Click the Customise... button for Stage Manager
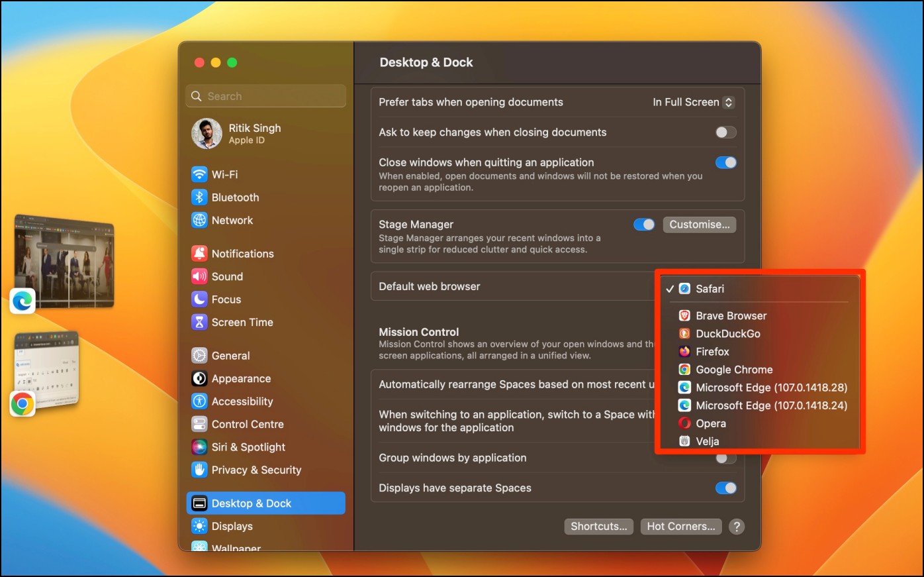This screenshot has width=924, height=577. [x=700, y=225]
